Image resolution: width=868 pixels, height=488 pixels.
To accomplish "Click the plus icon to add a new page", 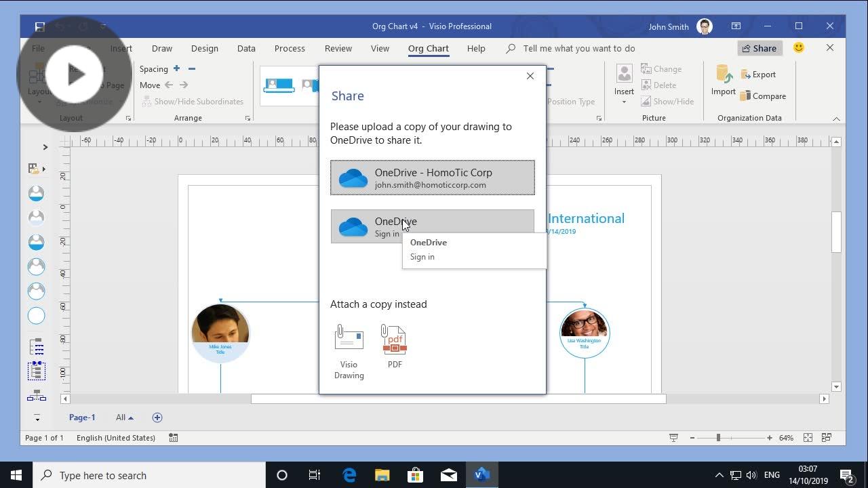I will [x=157, y=417].
